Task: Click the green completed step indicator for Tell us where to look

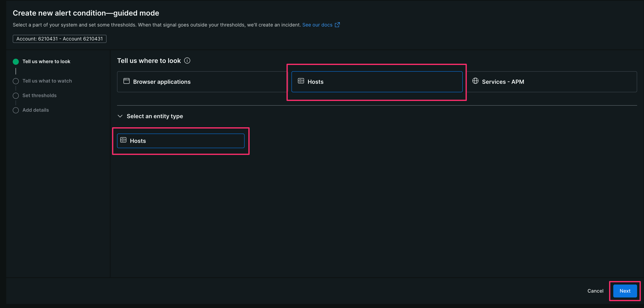Action: click(16, 61)
